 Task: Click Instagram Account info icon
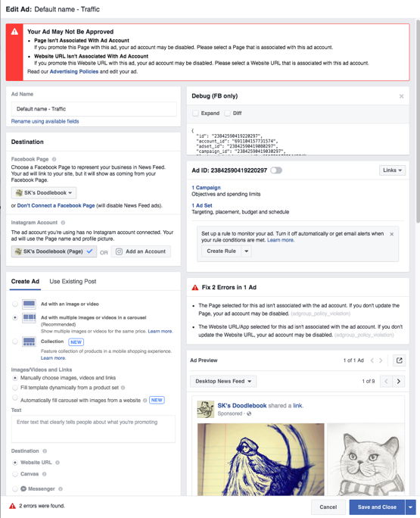coord(63,223)
